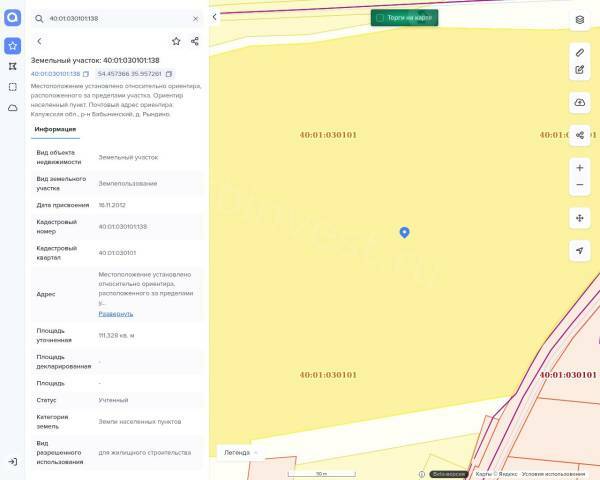
Task: Select the ruler measurement tool
Action: [580, 51]
